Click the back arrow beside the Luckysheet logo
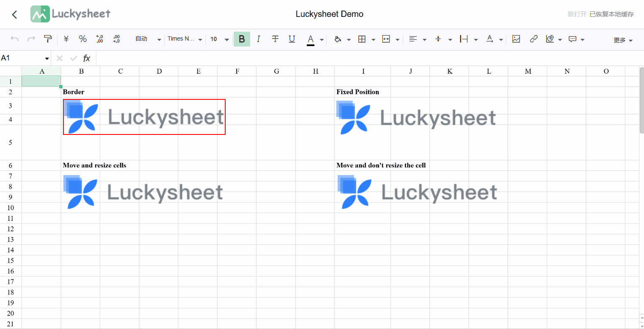 tap(15, 14)
